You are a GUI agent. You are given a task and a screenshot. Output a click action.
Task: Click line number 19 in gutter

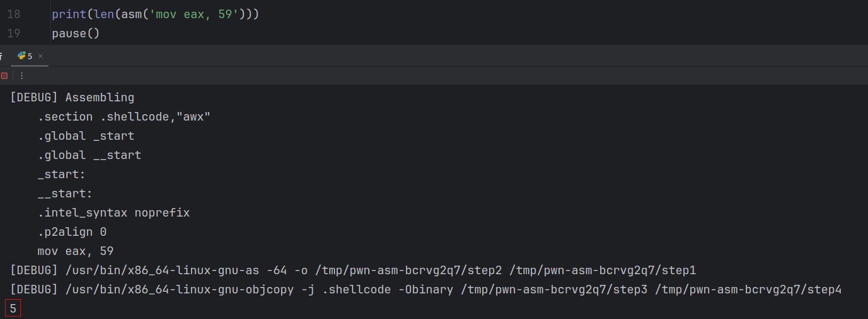point(14,33)
